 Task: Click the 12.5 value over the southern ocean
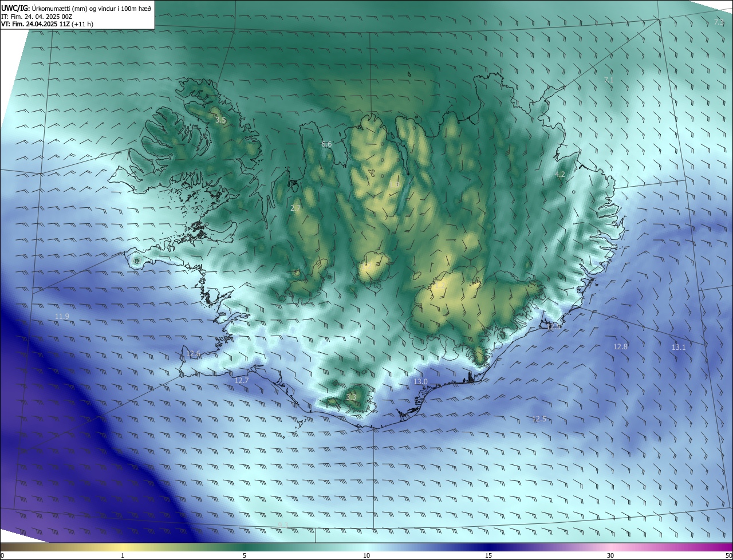pyautogui.click(x=539, y=419)
